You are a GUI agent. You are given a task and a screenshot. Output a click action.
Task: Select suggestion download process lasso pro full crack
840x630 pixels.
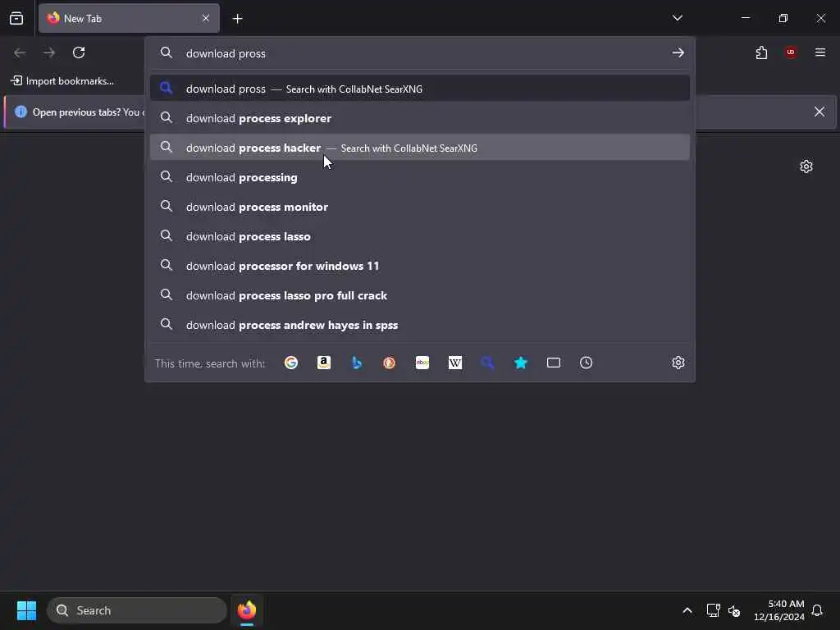click(420, 294)
